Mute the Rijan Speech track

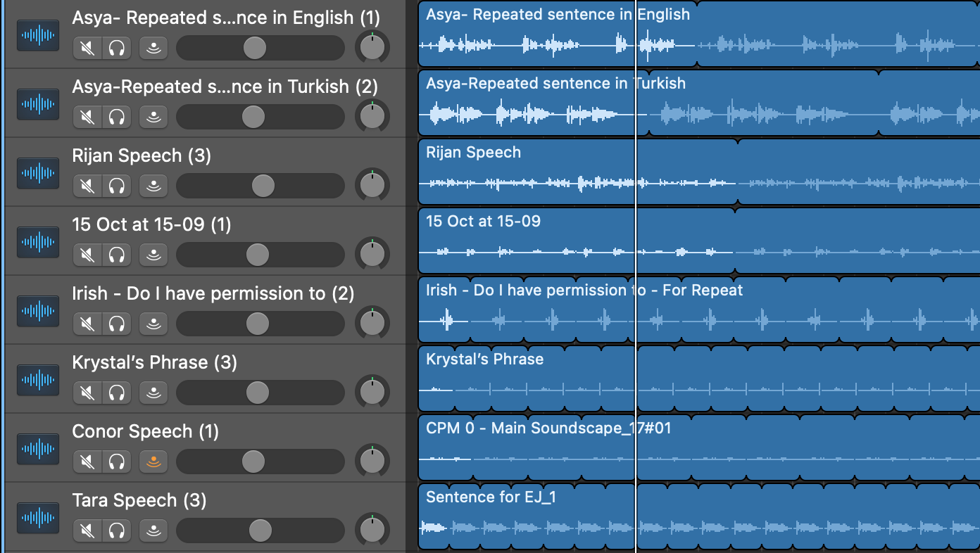pos(87,186)
